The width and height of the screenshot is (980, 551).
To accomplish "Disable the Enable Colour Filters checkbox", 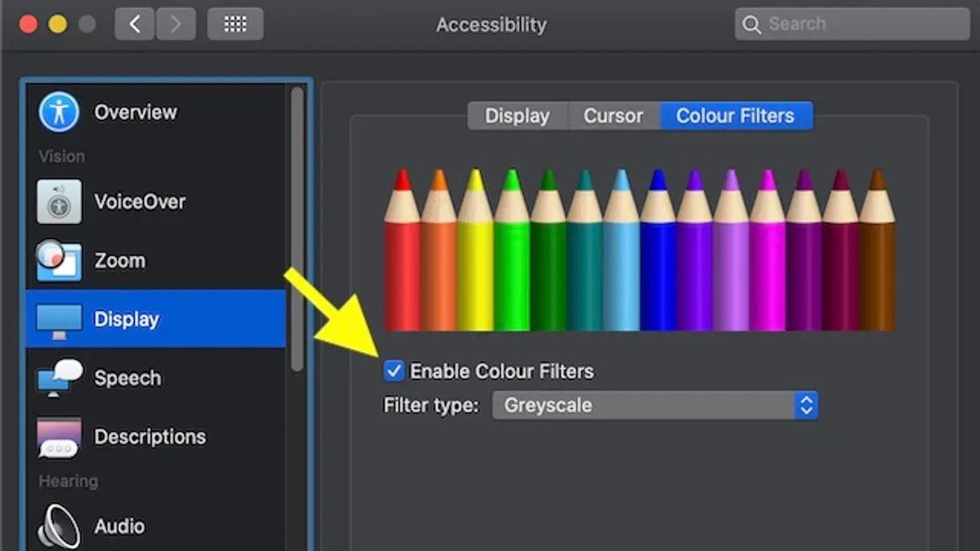I will click(x=394, y=371).
